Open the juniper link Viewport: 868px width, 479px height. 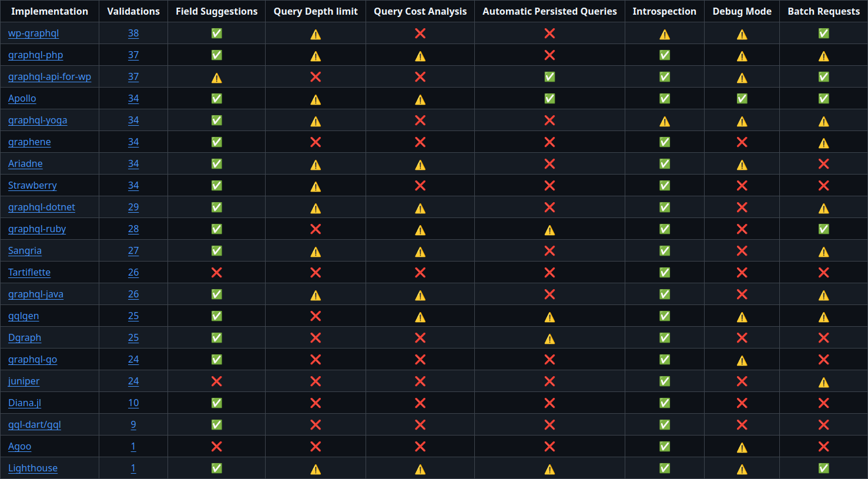tap(24, 381)
